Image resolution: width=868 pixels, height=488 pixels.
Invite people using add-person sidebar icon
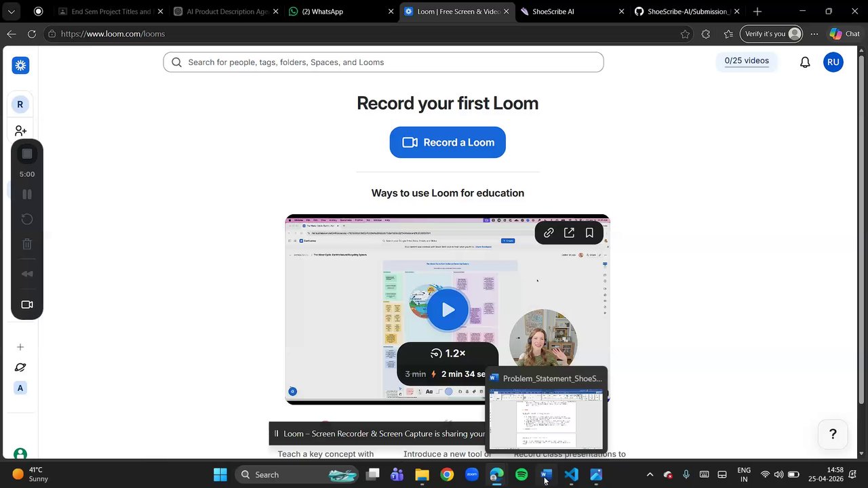[20, 131]
